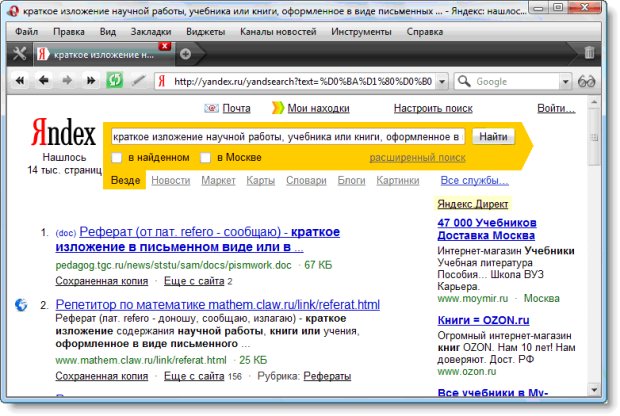The height and width of the screenshot is (416, 620).
Task: Open the Репетитор по математике result link
Action: (x=217, y=304)
